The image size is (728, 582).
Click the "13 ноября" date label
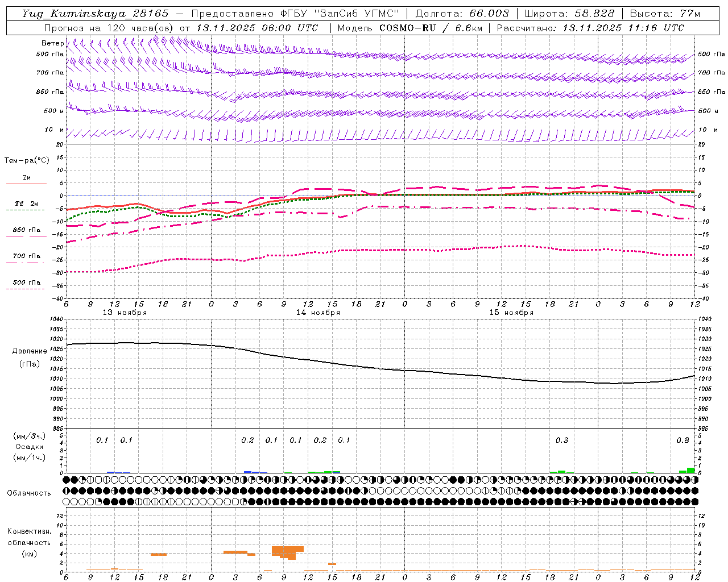point(125,313)
